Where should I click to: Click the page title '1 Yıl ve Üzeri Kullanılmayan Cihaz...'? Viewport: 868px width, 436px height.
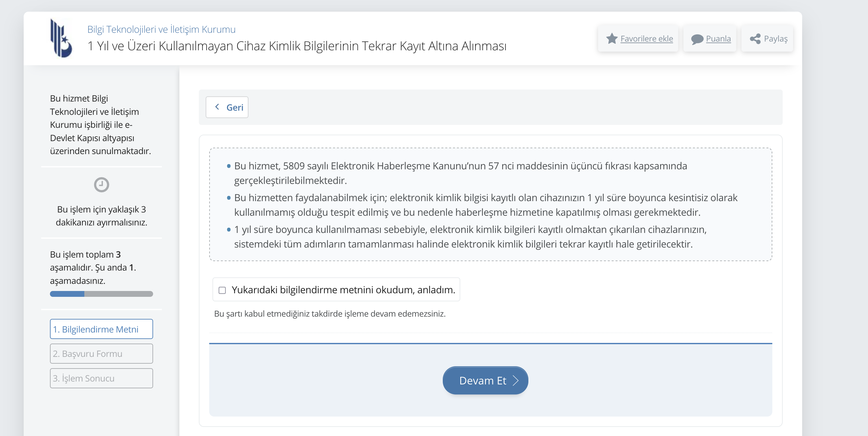[297, 46]
